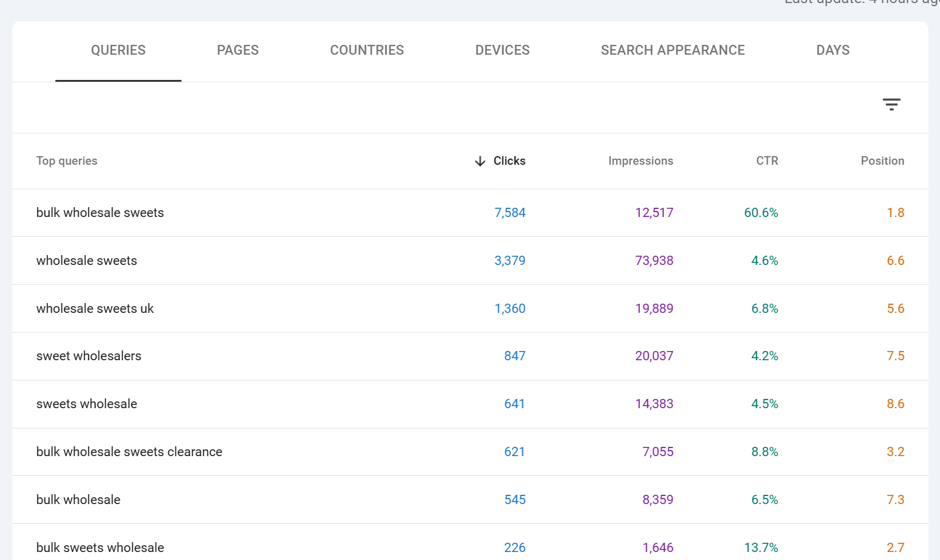Open the Search Appearance tab
The image size is (940, 560).
[672, 50]
